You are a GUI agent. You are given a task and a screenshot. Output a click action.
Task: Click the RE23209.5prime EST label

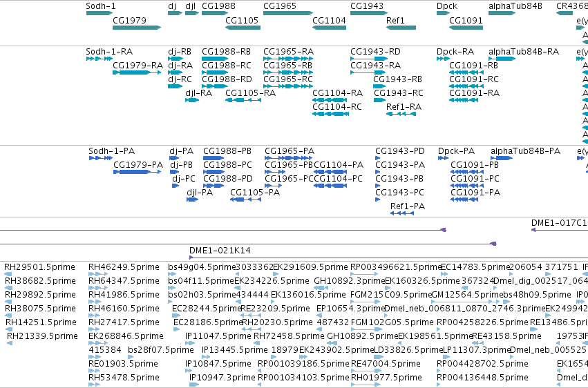pyautogui.click(x=275, y=309)
